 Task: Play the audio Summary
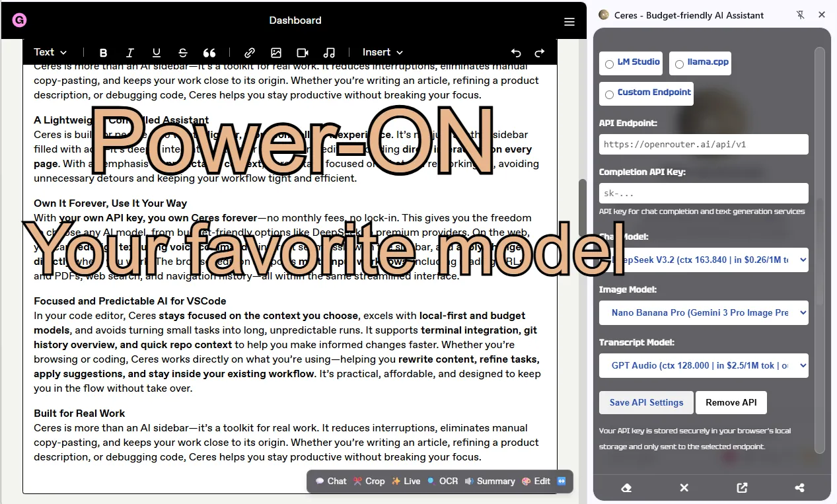click(490, 481)
